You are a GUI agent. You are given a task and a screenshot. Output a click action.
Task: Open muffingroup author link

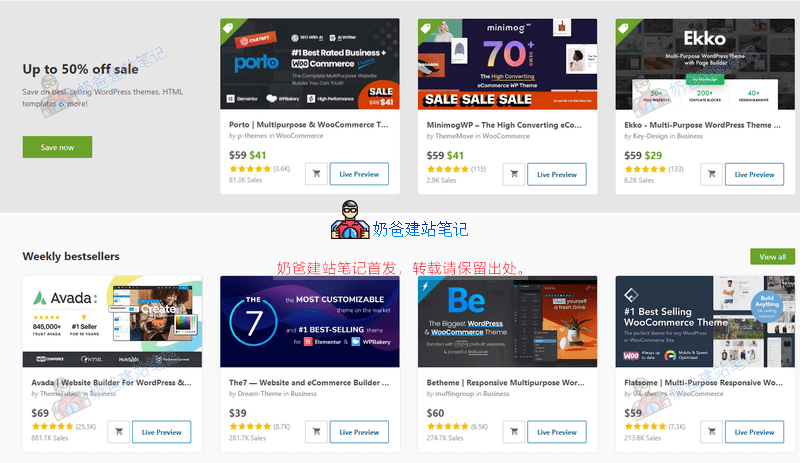coord(453,394)
